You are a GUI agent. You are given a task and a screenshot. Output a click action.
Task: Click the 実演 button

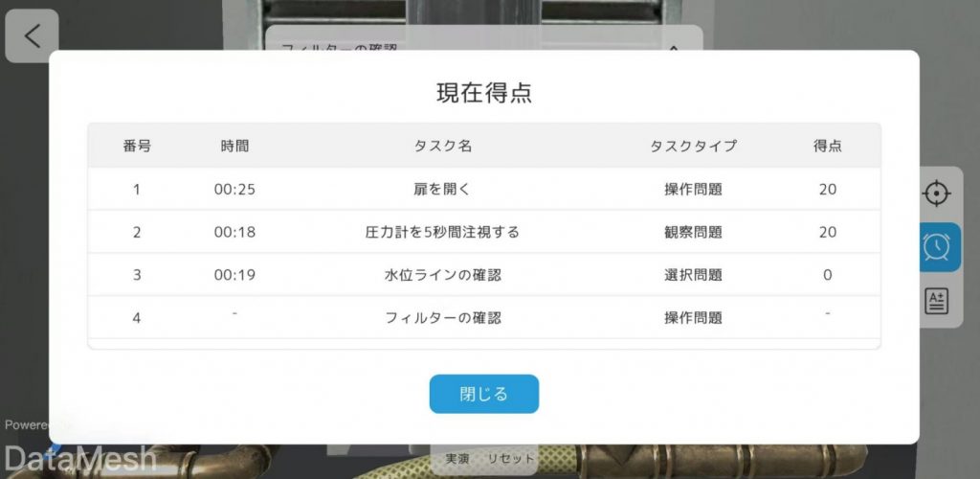click(x=457, y=459)
